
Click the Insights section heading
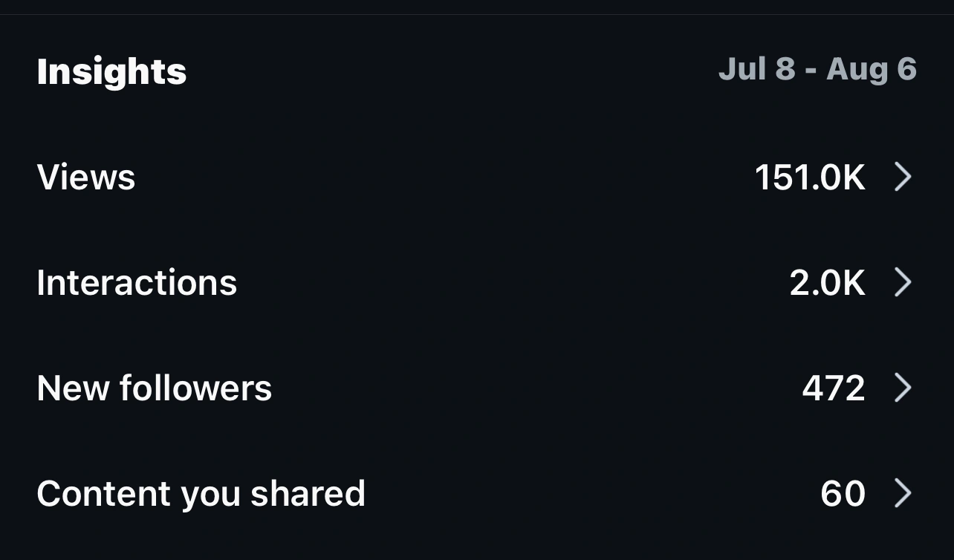(111, 72)
